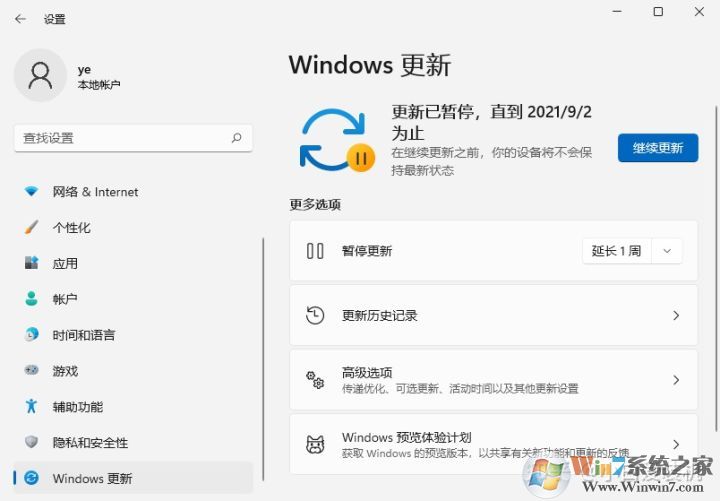Select the Accounts person icon
Image resolution: width=720 pixels, height=501 pixels.
[x=31, y=298]
